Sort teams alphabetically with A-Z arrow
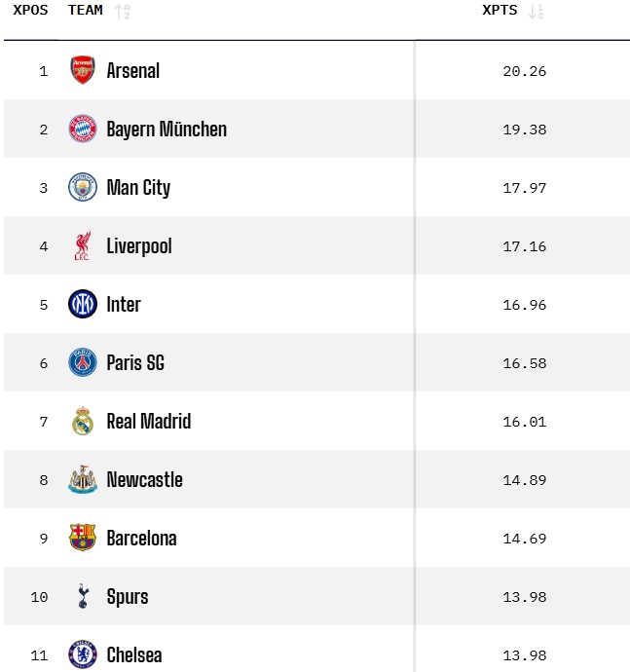The image size is (630, 672). (x=122, y=12)
